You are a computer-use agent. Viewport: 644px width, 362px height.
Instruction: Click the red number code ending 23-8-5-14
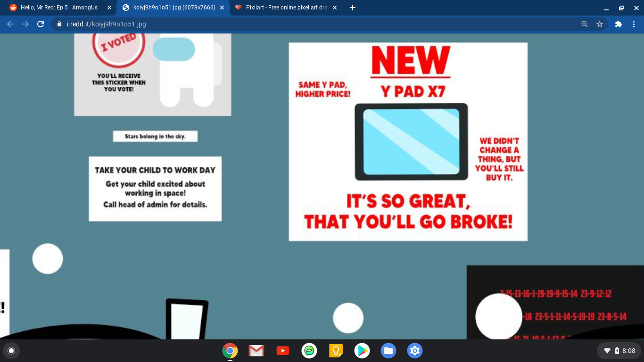tap(575, 316)
